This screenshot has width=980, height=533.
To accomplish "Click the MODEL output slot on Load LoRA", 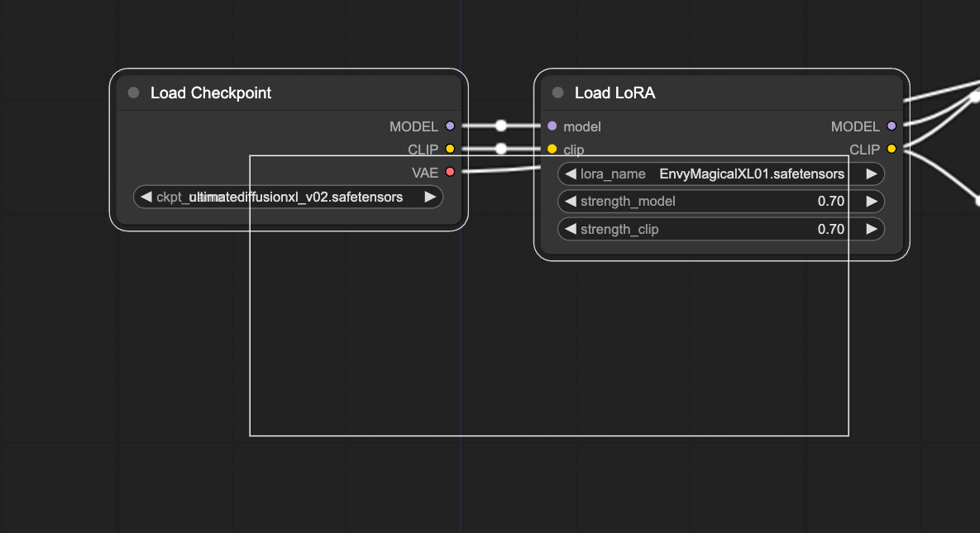I will tap(891, 126).
